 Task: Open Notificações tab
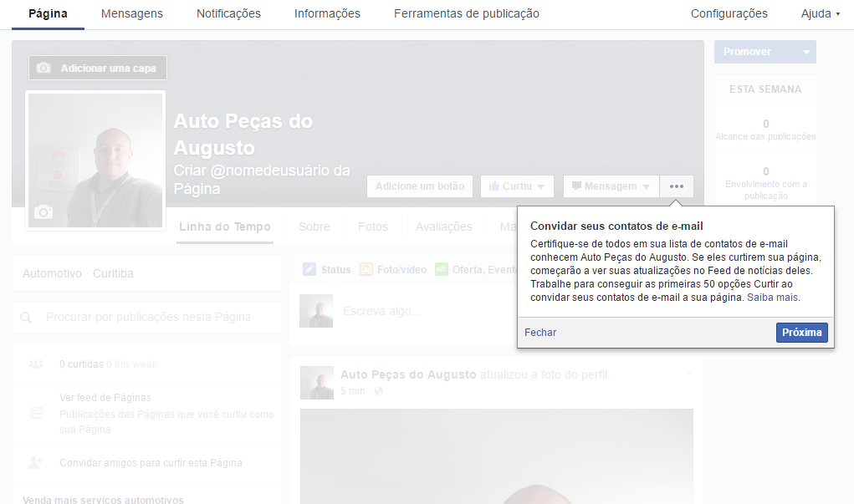228,13
